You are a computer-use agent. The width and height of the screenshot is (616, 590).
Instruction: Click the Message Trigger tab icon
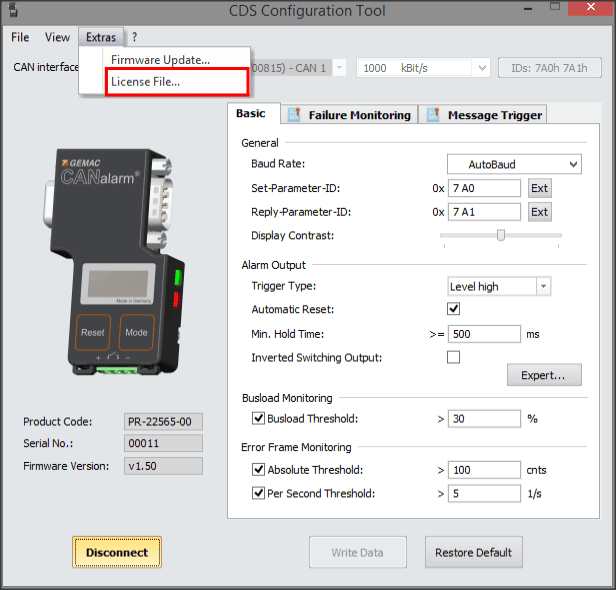point(434,115)
